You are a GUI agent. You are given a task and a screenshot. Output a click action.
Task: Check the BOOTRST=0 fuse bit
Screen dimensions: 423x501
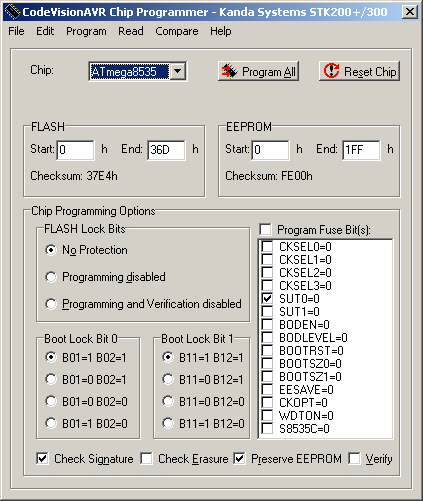coord(267,350)
